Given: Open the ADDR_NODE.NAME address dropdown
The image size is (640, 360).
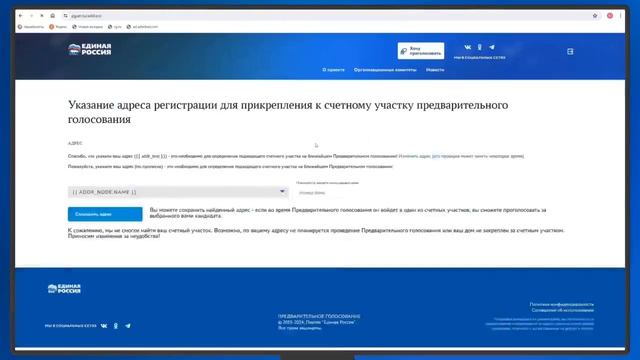Looking at the screenshot, I should pos(178,192).
